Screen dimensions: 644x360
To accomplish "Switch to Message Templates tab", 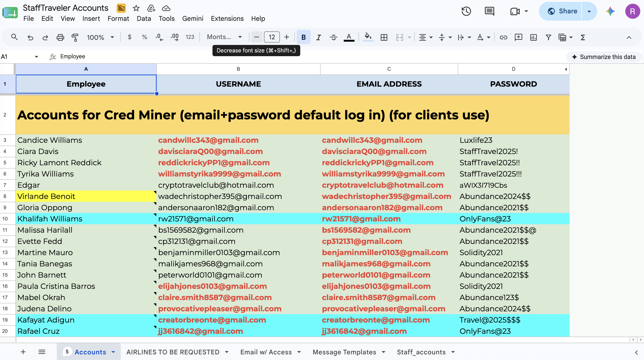I will click(344, 352).
